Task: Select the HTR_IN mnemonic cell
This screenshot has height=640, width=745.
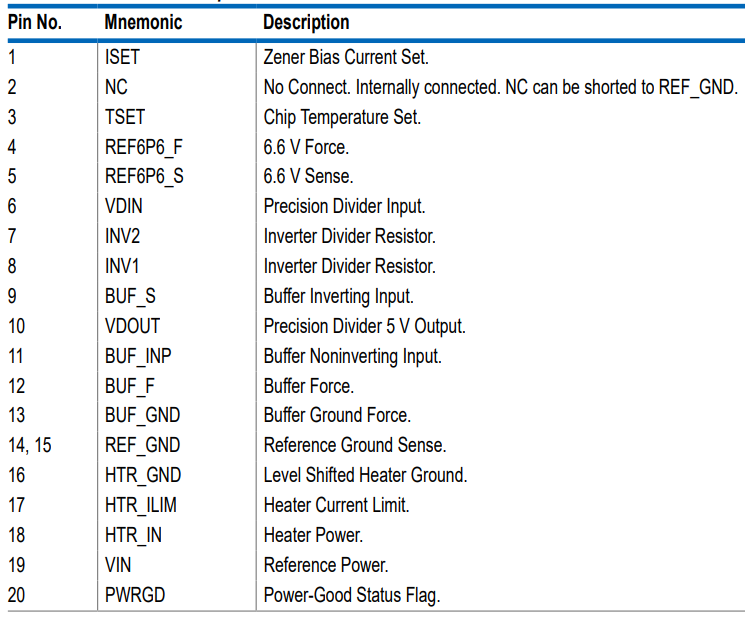Action: click(x=133, y=535)
